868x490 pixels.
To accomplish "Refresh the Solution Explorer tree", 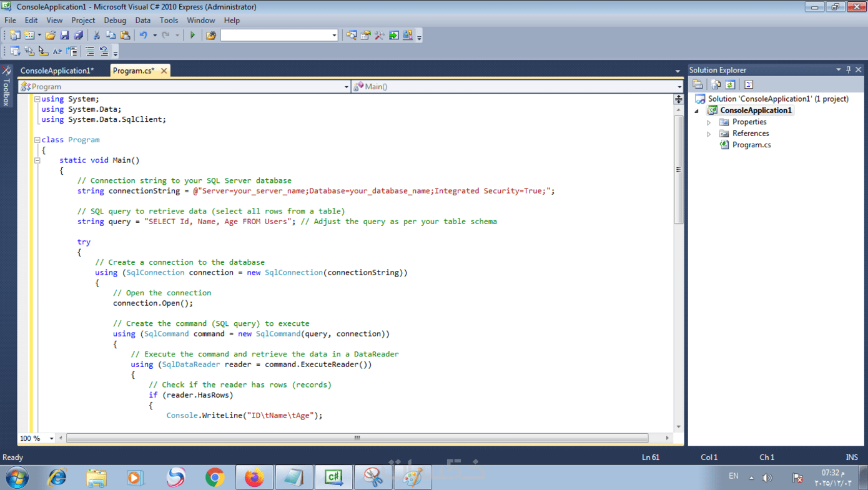I will click(x=730, y=84).
